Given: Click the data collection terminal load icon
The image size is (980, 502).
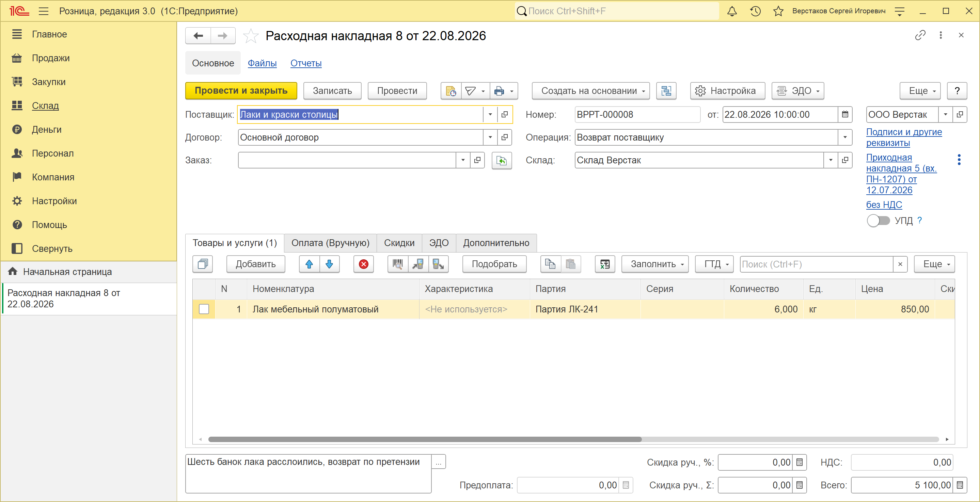Looking at the screenshot, I should (x=418, y=264).
